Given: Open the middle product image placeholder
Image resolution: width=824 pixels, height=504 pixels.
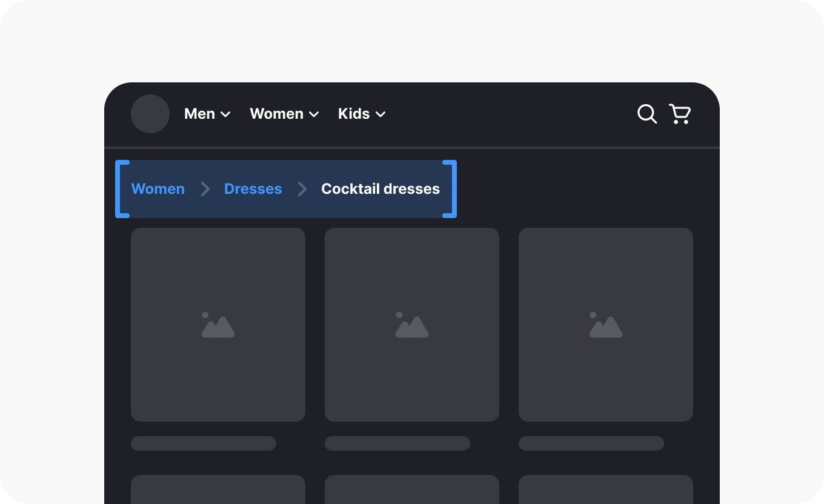Looking at the screenshot, I should click(412, 325).
